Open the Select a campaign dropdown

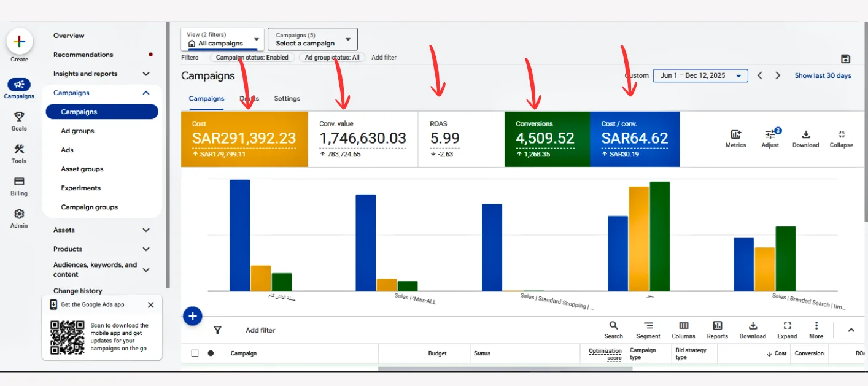coord(312,39)
